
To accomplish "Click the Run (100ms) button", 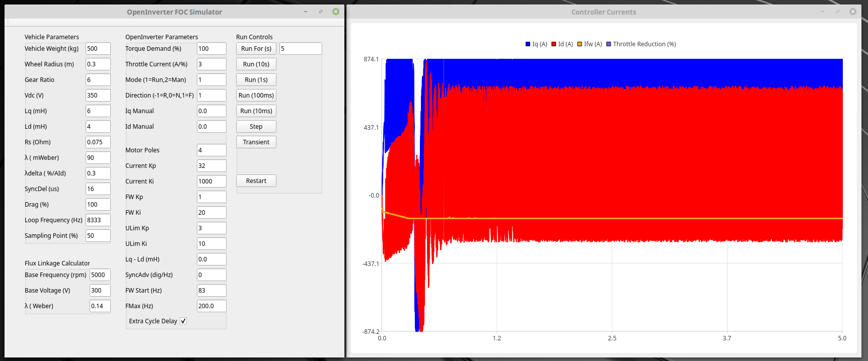I will pos(256,96).
